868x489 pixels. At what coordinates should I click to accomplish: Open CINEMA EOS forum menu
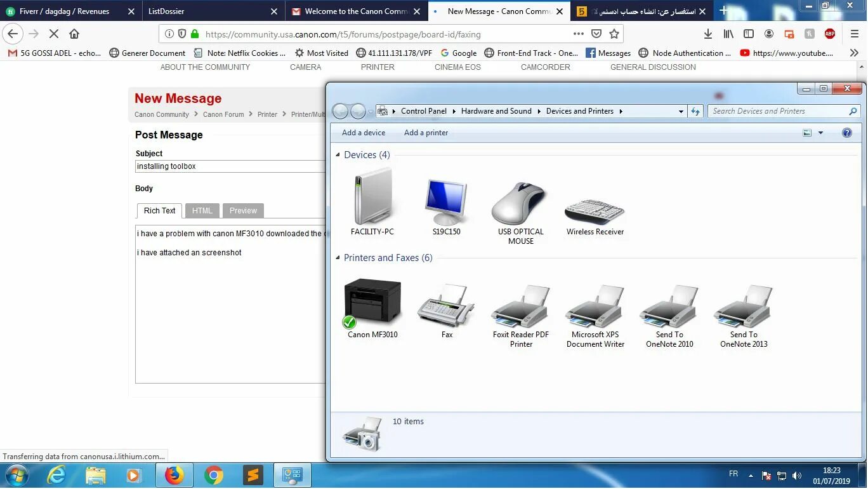(457, 67)
